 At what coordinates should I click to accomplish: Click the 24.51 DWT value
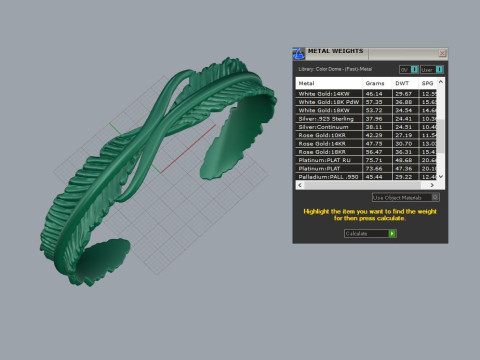point(403,127)
